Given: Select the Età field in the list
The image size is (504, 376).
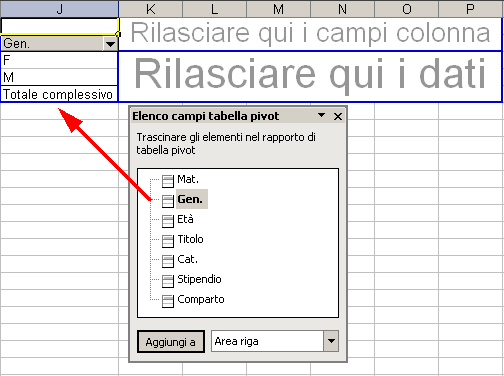Looking at the screenshot, I should [x=185, y=219].
